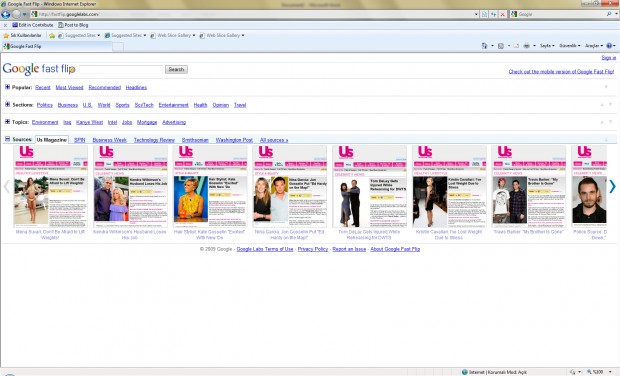Screen dimensions: 620x376
Task: Click the Stop loading X icon
Action: 503,14
